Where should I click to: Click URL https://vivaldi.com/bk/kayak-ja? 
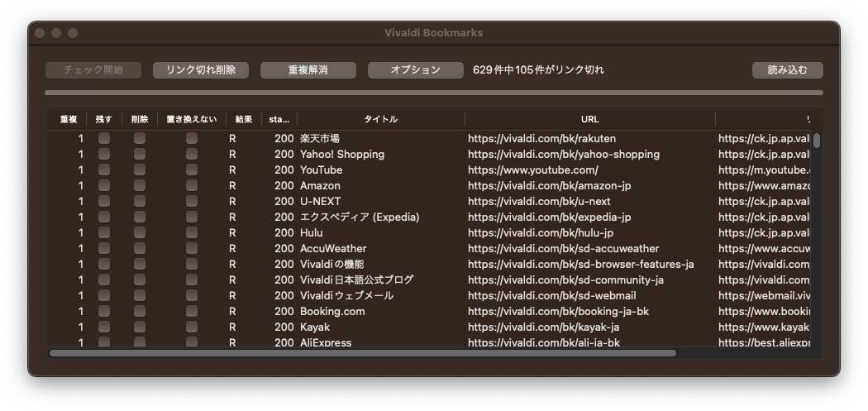tap(543, 327)
